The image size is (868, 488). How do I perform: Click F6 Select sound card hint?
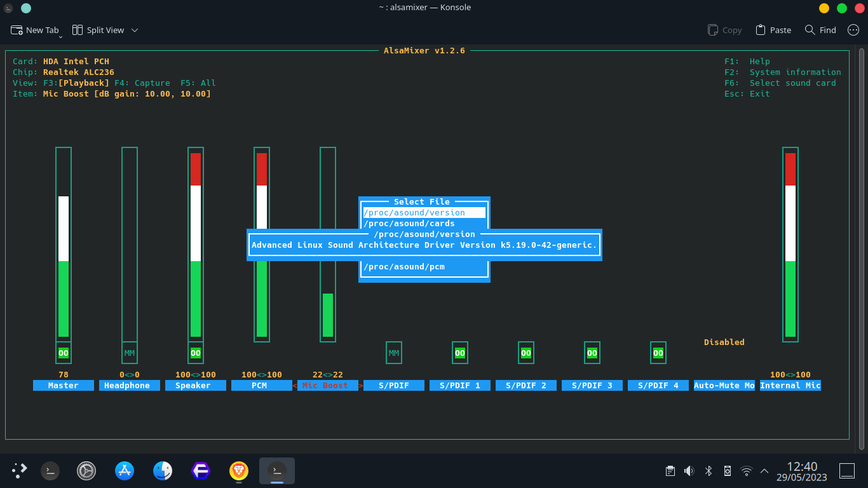point(780,83)
